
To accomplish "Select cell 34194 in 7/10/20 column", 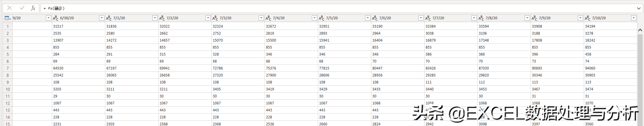I will pos(610,26).
